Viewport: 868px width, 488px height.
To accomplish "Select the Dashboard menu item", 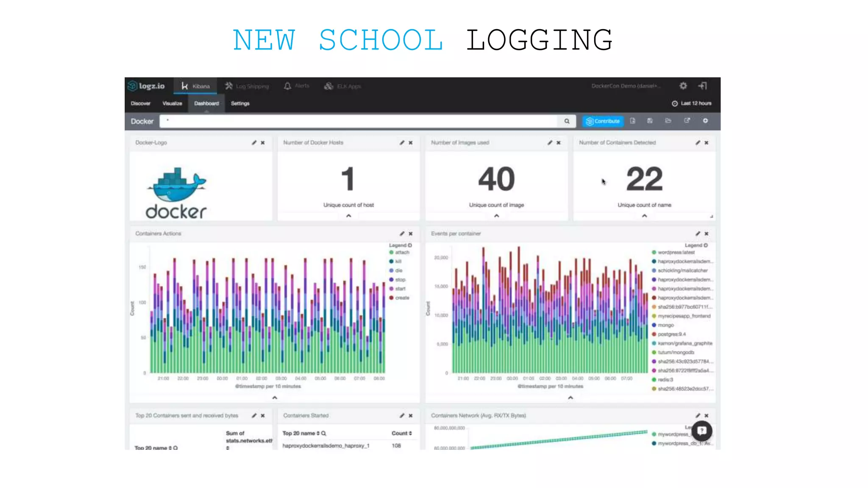I will click(x=206, y=103).
